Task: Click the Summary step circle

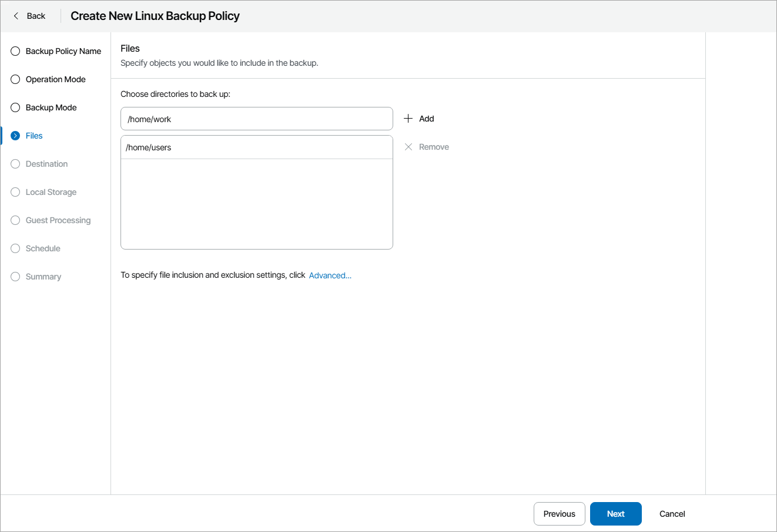Action: (x=15, y=277)
